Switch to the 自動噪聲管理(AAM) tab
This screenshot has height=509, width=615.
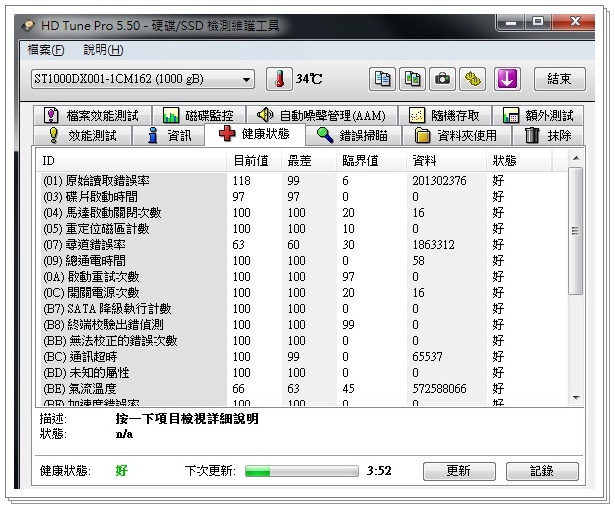[322, 115]
